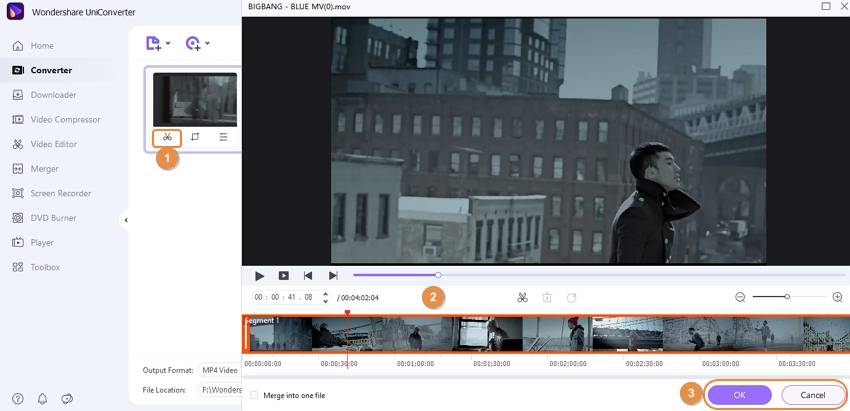Click the delete segment trash icon
This screenshot has height=411, width=850.
click(x=547, y=297)
